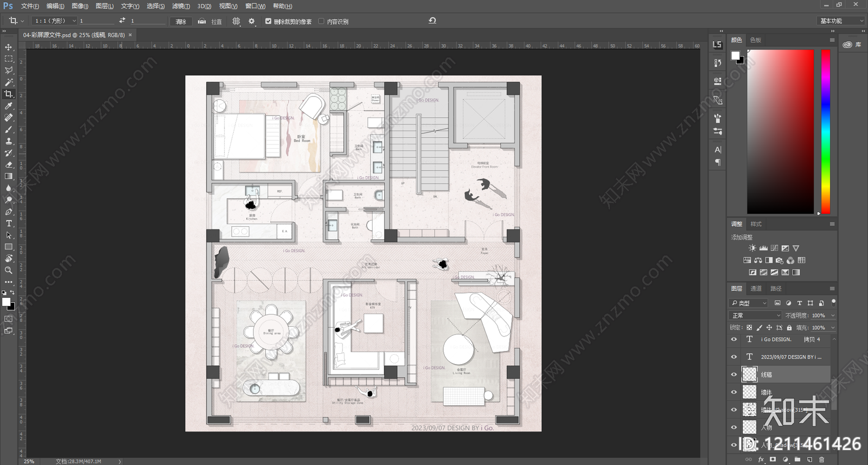
Task: Click the crop overlay grid options icon
Action: (x=236, y=21)
